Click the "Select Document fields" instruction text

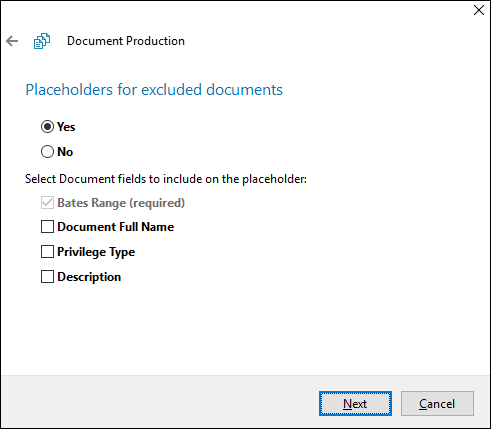pos(166,179)
